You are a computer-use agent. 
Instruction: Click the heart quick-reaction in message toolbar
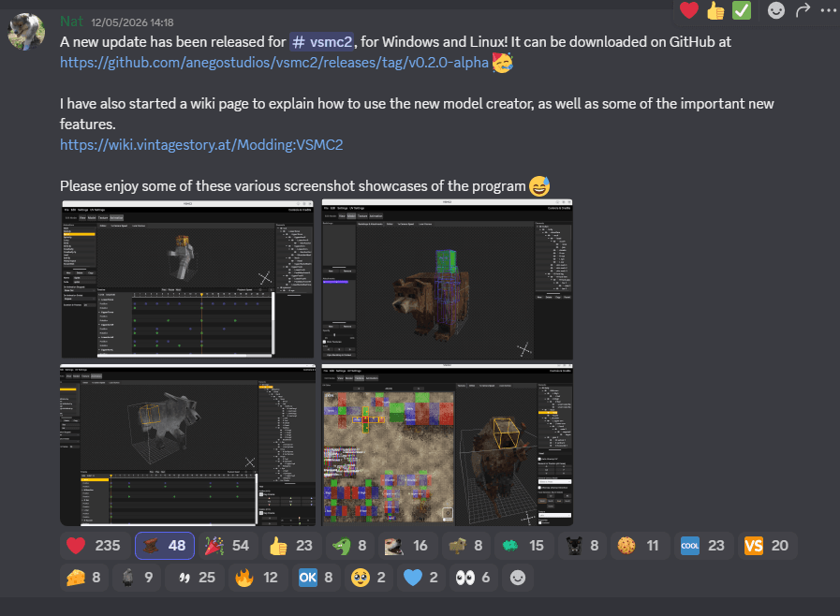pos(689,10)
